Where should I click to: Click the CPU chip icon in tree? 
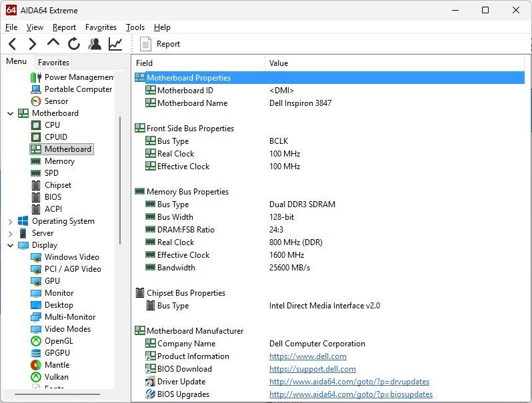point(35,125)
